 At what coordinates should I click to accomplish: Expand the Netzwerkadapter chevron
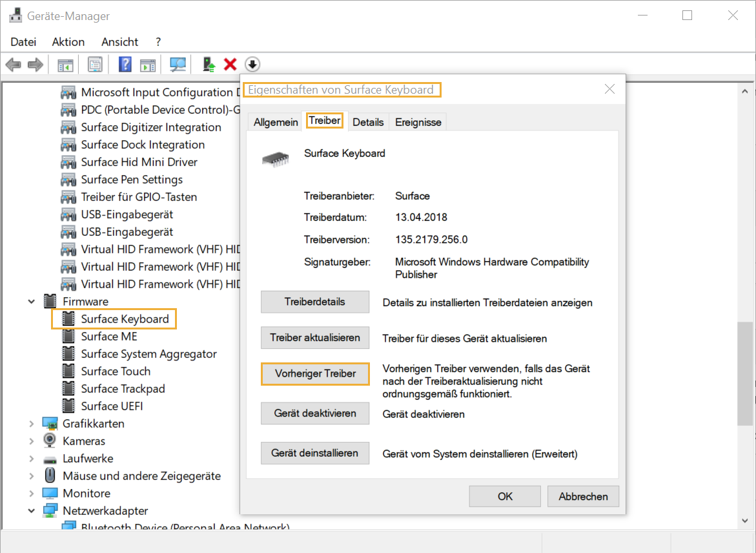(x=31, y=510)
